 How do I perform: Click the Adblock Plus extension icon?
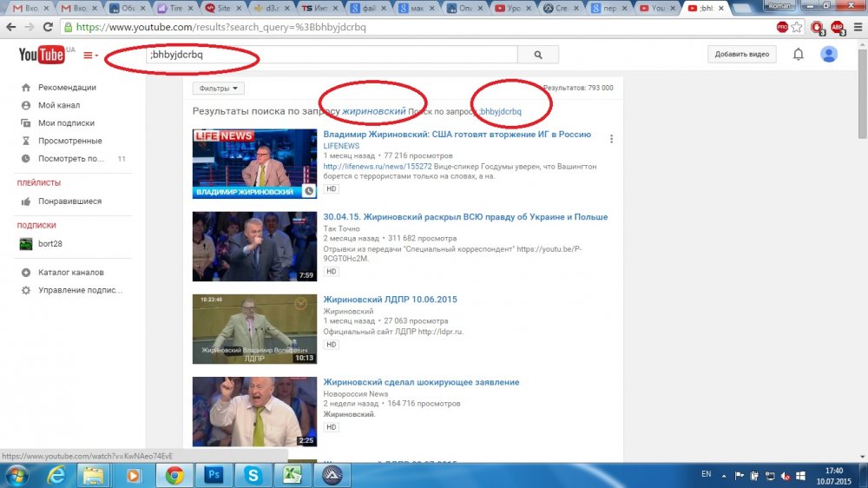837,27
